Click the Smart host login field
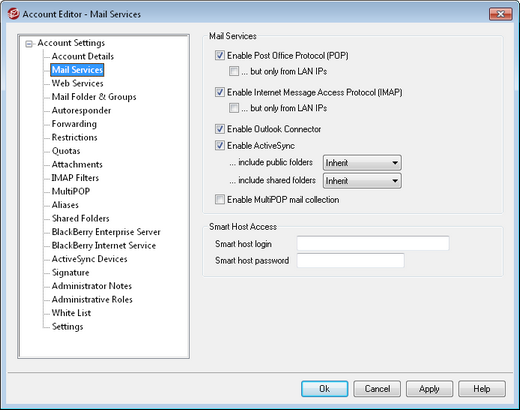The width and height of the screenshot is (520, 410). coord(373,244)
